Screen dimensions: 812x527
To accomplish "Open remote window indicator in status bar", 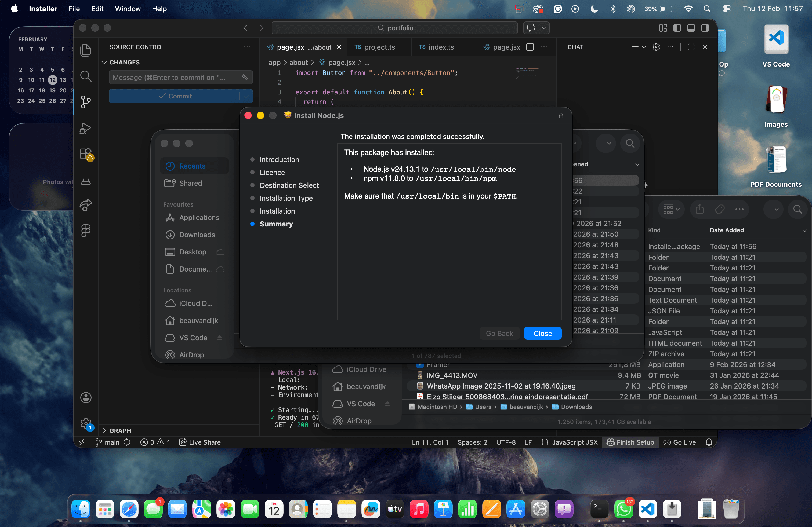I will tap(82, 442).
